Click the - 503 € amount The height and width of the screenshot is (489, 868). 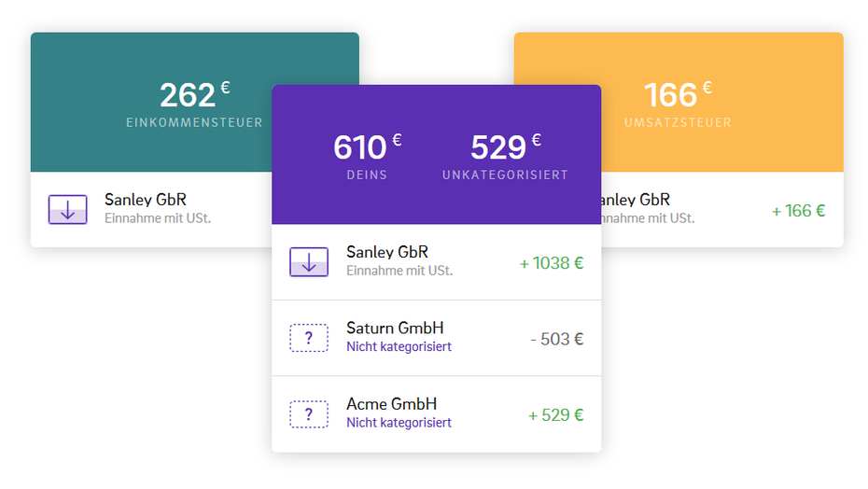click(x=557, y=339)
